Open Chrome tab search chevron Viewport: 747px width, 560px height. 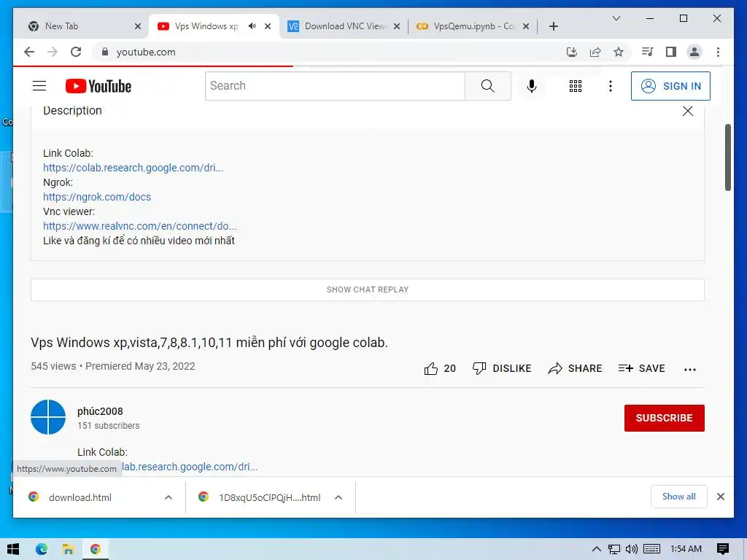(x=616, y=18)
